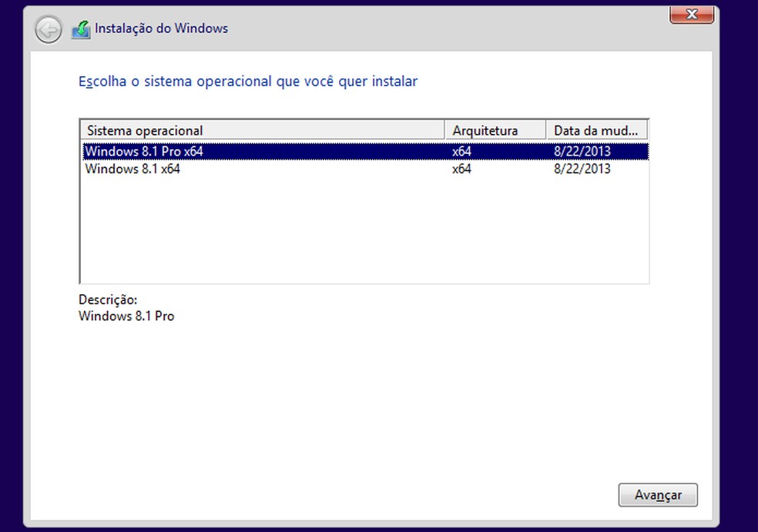Click the Avançar button to continue
Image resolution: width=758 pixels, height=532 pixels.
658,495
